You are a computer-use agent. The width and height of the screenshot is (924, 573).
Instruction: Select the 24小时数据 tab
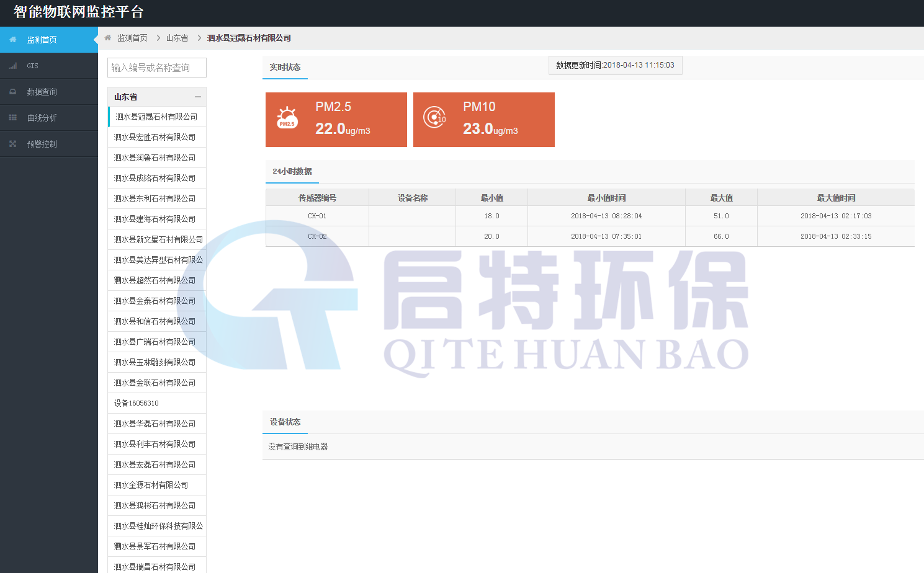pyautogui.click(x=292, y=172)
